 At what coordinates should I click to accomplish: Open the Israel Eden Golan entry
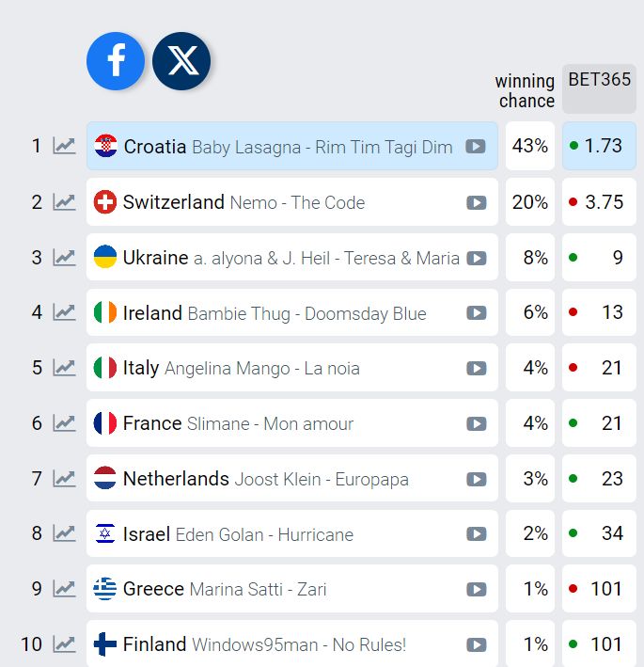(x=292, y=533)
